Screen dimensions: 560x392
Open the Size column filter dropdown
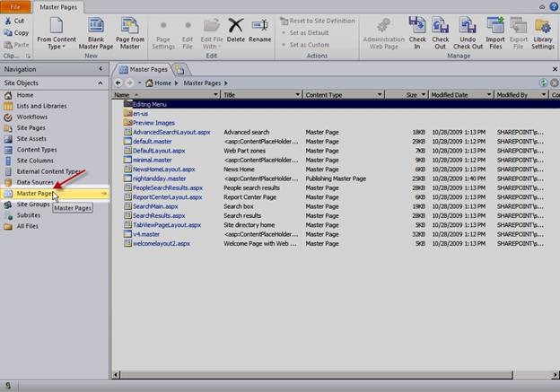(424, 94)
